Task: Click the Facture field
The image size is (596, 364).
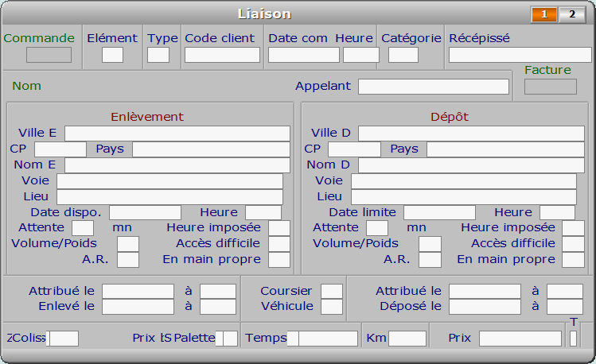Action: (551, 87)
